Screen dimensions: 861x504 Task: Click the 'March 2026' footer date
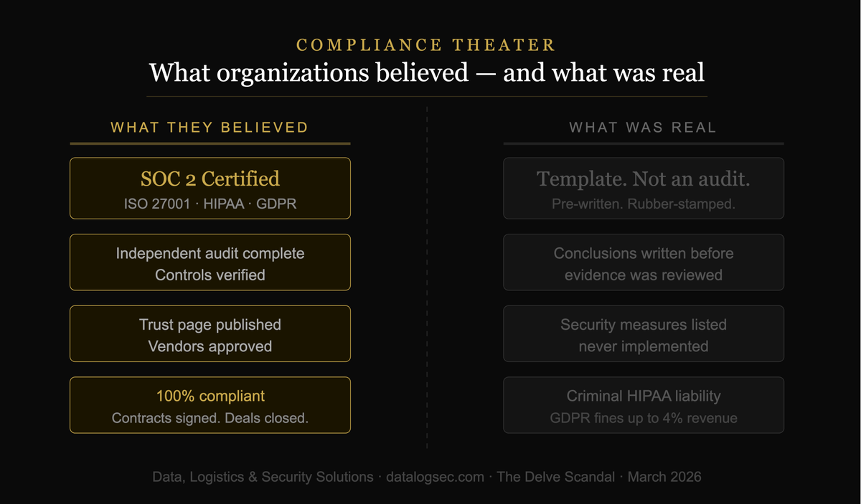tap(664, 477)
